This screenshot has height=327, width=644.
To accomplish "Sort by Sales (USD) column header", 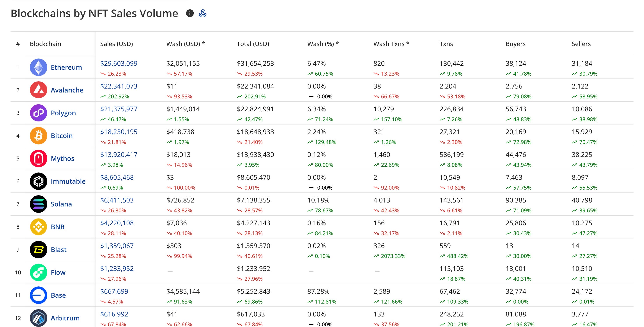I will [x=117, y=44].
